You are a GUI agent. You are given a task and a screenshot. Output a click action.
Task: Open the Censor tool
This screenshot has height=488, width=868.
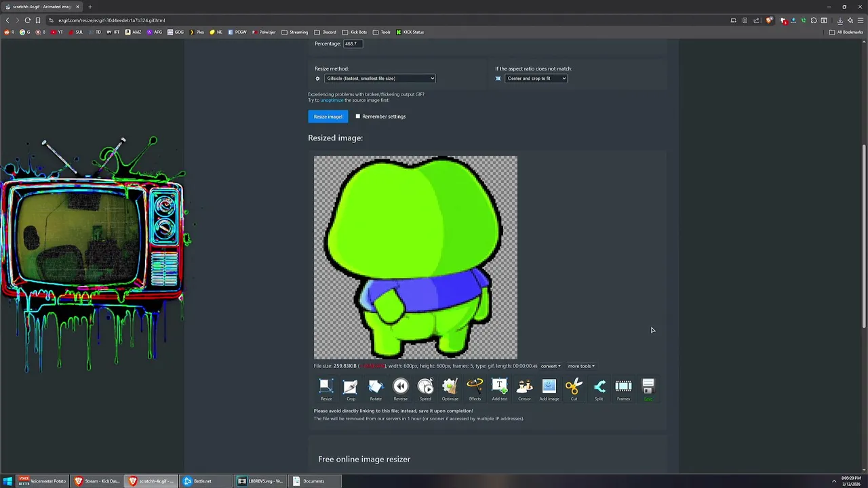(x=524, y=390)
